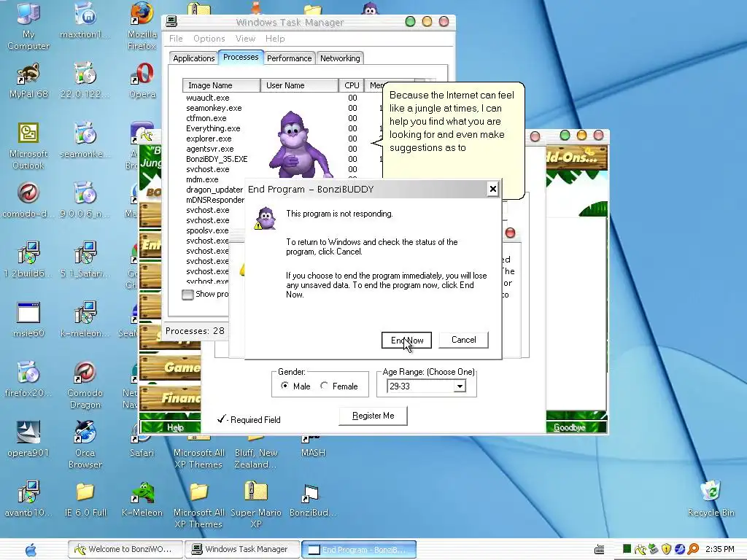The width and height of the screenshot is (747, 560).
Task: Sort by Image Name column header
Action: pos(221,85)
